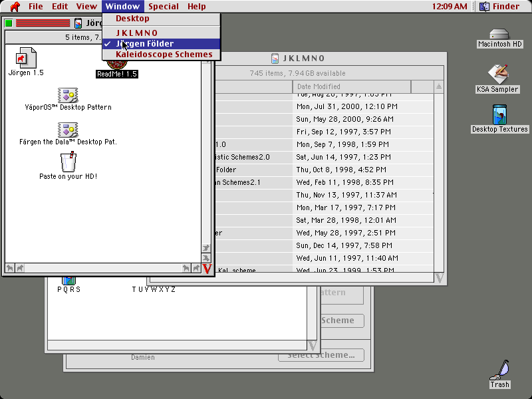Open the Help menu
532x399 pixels.
196,7
